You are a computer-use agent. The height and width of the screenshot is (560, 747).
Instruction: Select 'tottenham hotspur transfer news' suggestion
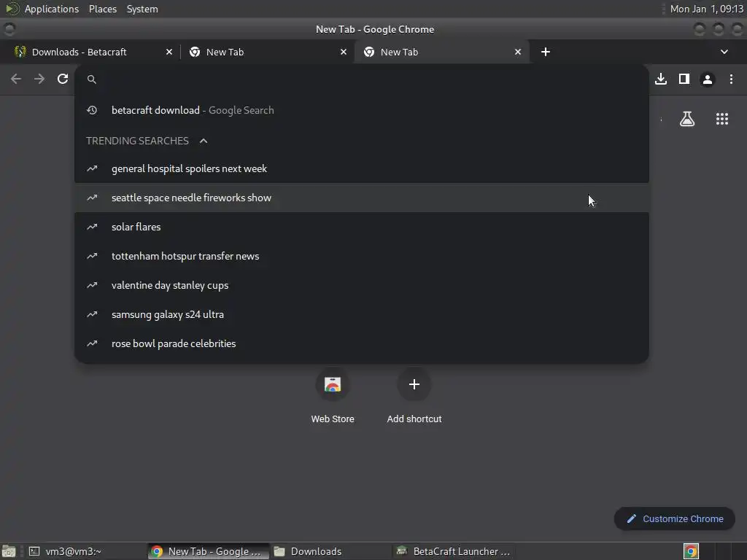coord(362,256)
